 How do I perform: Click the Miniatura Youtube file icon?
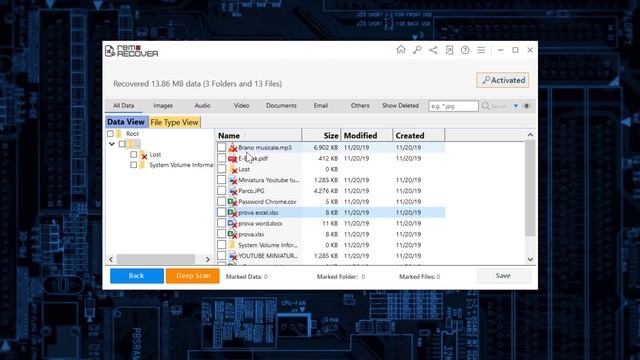(233, 180)
